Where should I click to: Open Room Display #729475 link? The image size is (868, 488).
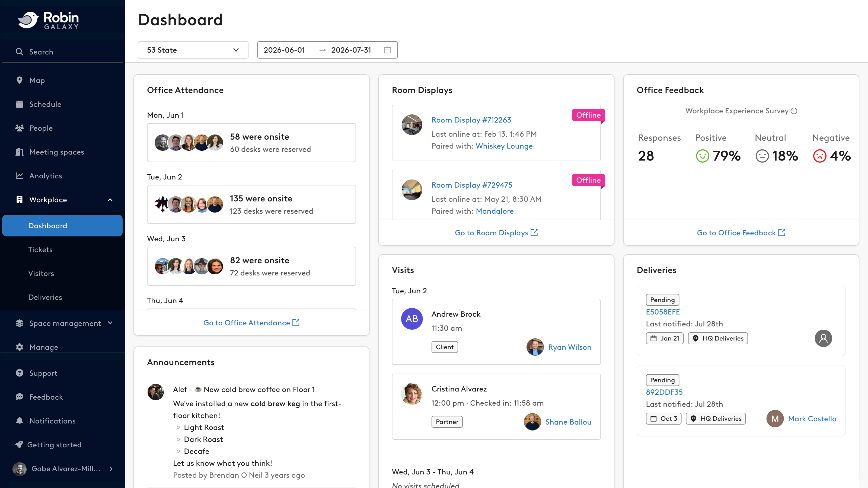472,185
